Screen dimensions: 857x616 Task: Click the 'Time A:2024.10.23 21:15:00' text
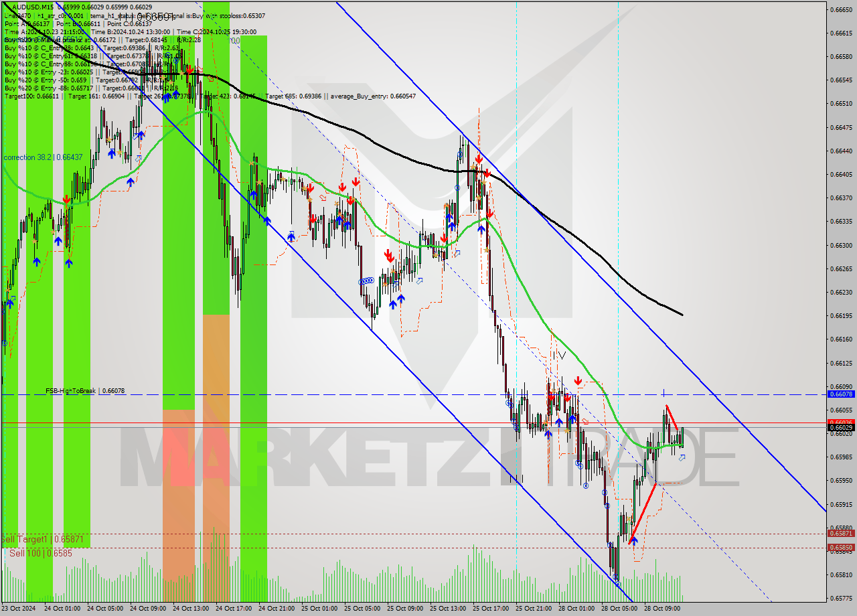click(x=44, y=31)
